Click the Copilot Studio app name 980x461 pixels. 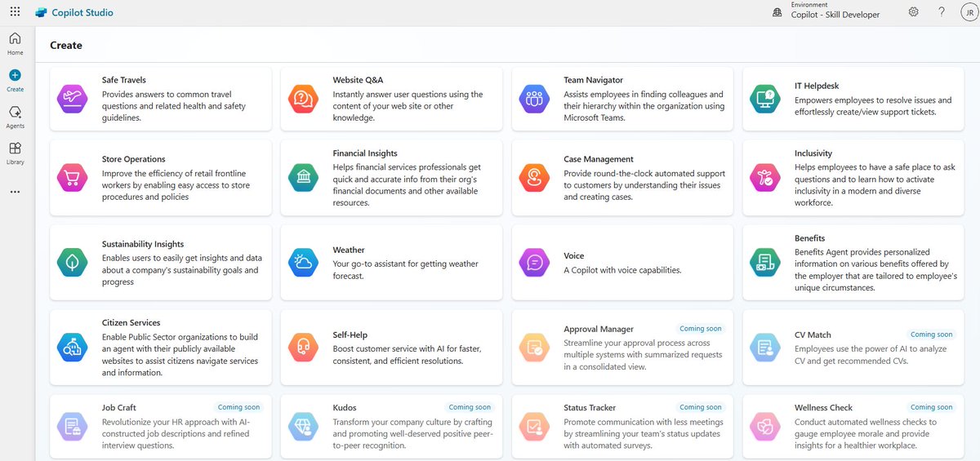tap(82, 13)
